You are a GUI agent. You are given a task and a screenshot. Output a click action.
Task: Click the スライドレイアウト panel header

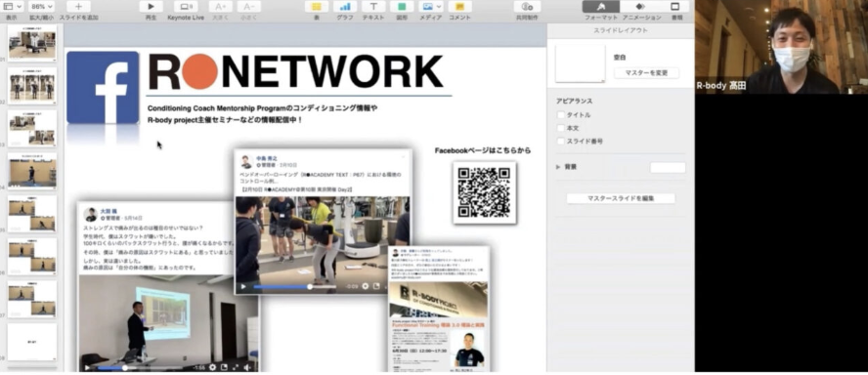(621, 30)
